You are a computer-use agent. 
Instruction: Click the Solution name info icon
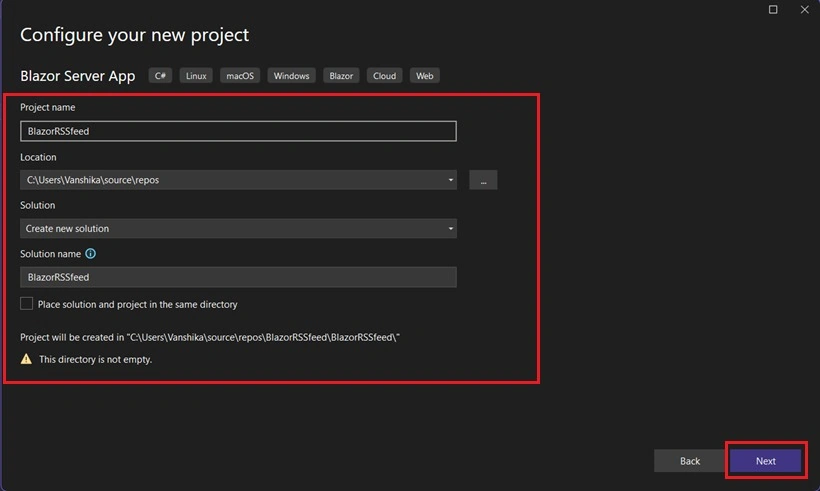point(90,254)
